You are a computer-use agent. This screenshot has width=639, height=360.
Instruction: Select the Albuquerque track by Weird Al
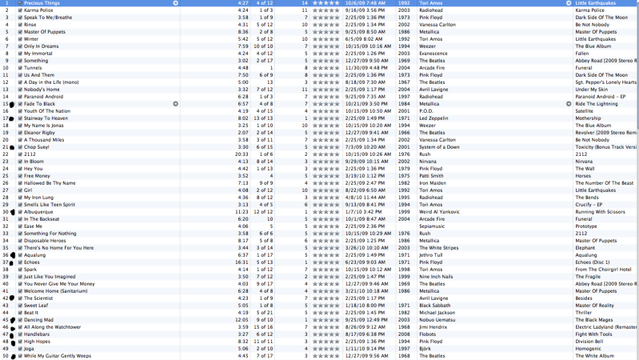tap(320, 212)
